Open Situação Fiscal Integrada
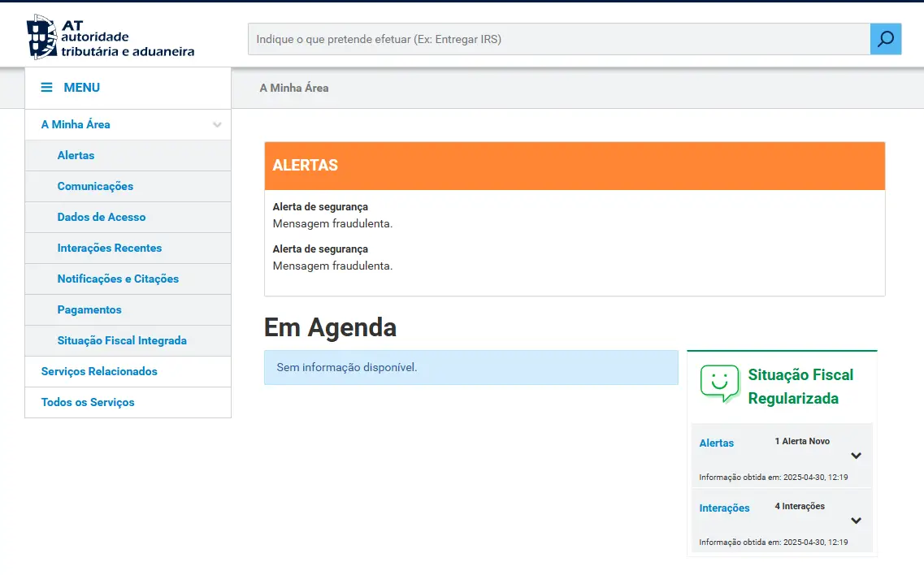 [x=122, y=340]
